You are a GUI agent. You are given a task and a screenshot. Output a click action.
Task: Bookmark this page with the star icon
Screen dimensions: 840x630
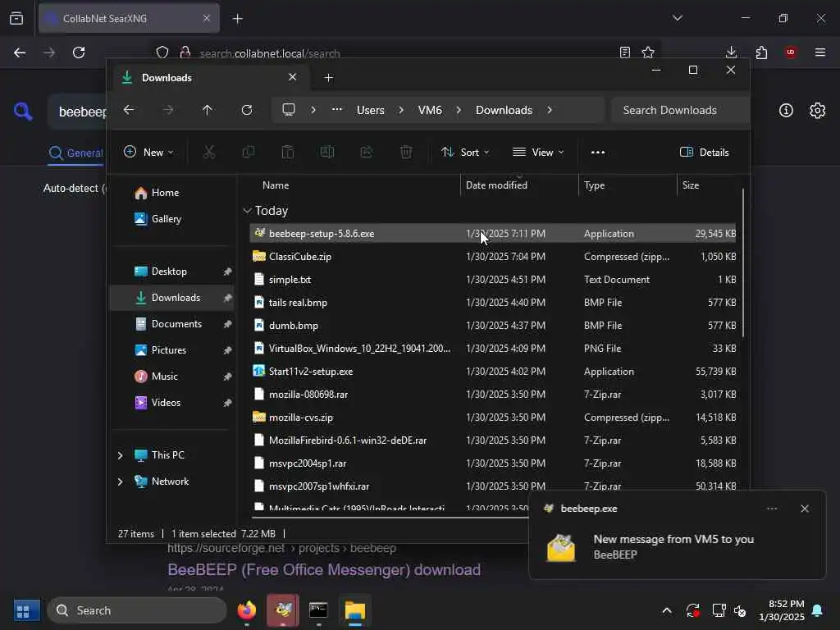pos(648,52)
